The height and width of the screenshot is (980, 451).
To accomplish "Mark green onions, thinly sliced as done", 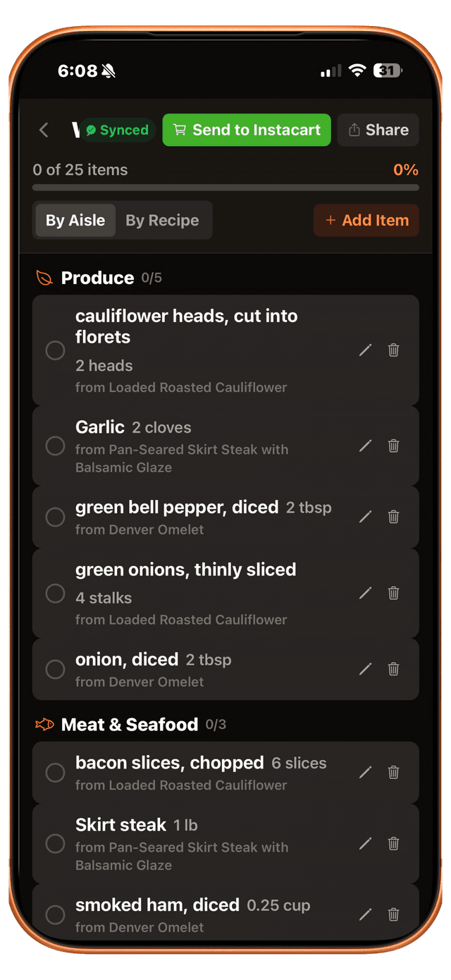I will click(55, 594).
